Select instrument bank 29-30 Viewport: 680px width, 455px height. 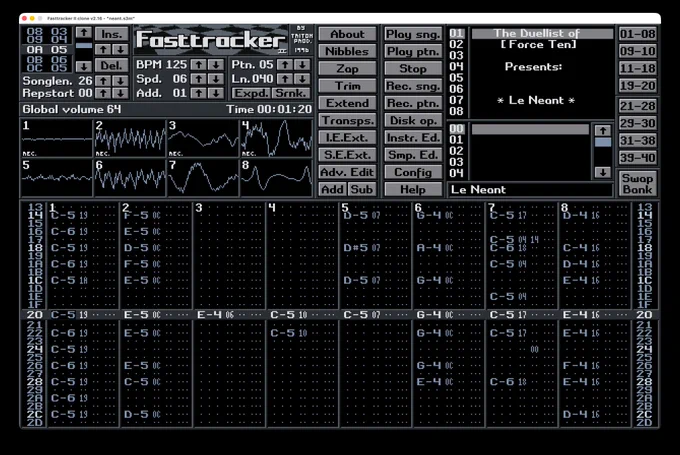coord(637,123)
